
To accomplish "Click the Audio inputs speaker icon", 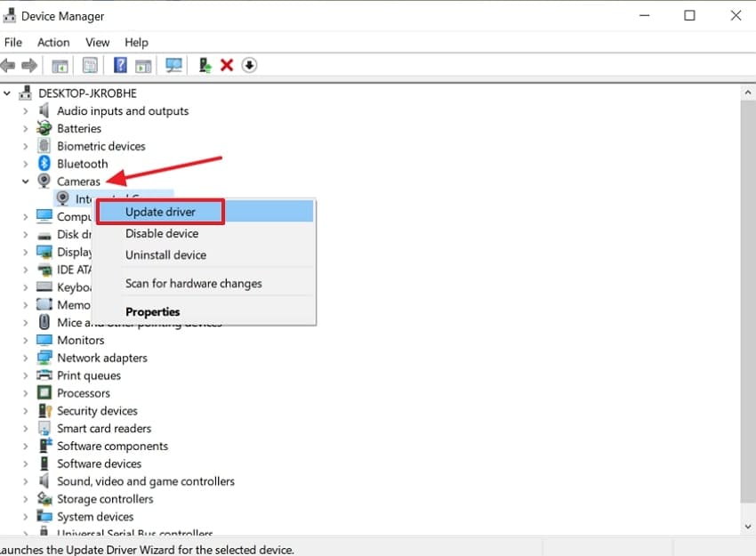I will pyautogui.click(x=44, y=110).
